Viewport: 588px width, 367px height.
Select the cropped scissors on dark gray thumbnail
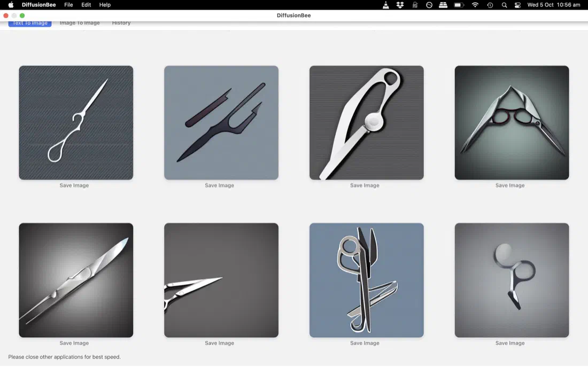click(221, 280)
